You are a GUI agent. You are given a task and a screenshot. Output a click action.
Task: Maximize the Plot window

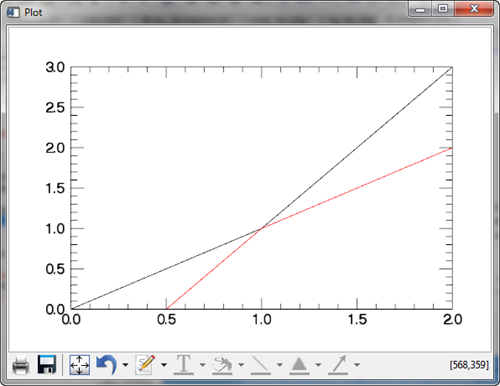tap(443, 9)
